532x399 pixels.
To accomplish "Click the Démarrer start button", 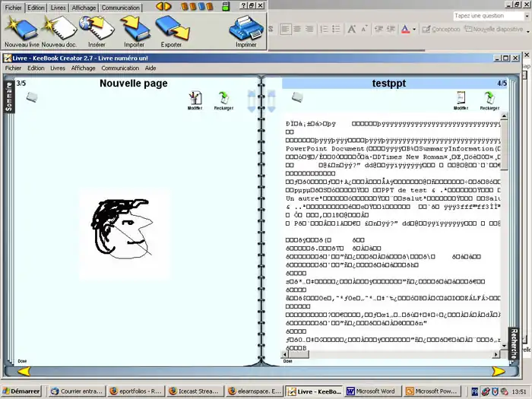I will point(21,391).
